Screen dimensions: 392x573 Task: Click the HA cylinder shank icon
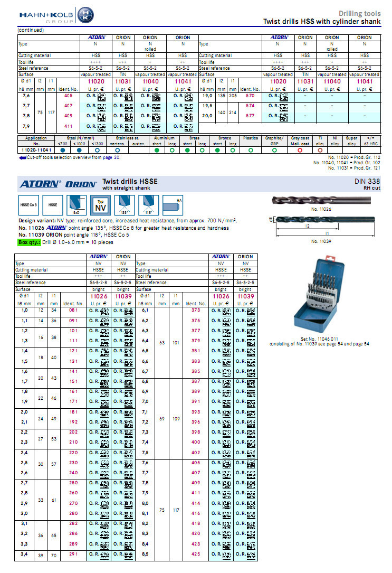(173, 205)
